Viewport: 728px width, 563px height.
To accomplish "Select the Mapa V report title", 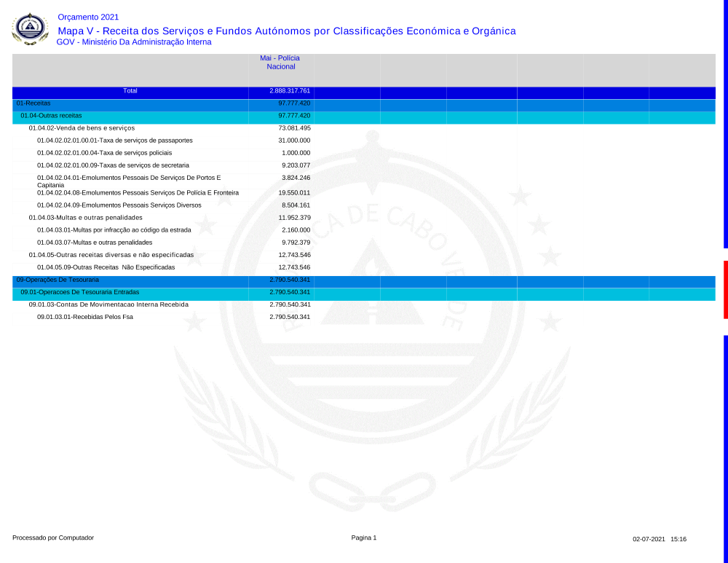I will coord(286,31).
